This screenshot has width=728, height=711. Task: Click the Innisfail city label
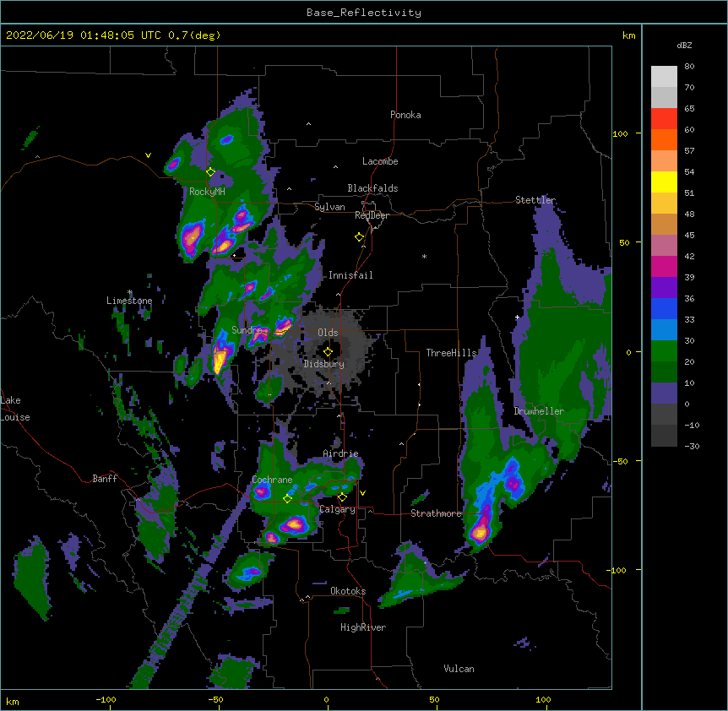[350, 275]
